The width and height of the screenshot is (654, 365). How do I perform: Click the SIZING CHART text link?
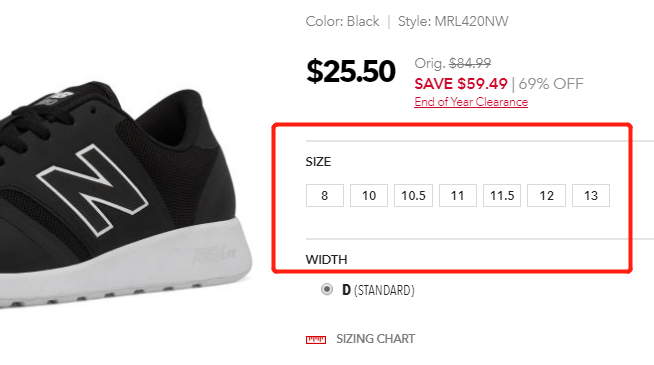click(375, 339)
